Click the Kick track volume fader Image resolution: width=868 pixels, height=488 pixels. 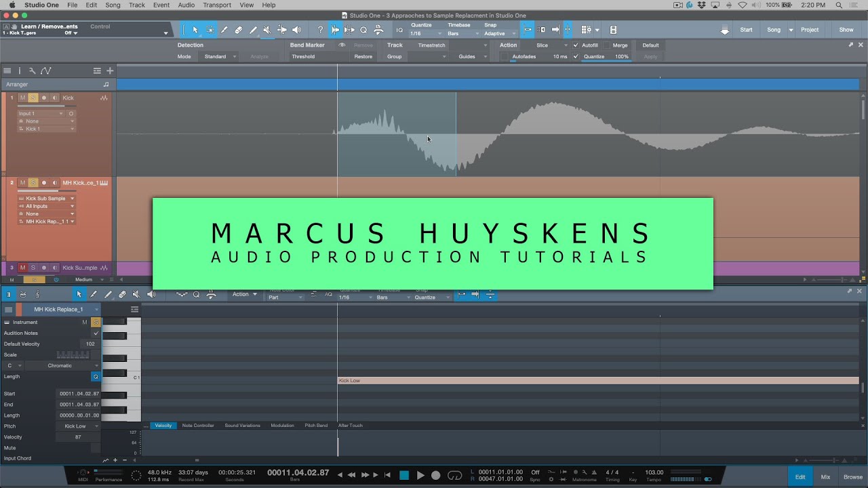tap(46, 106)
